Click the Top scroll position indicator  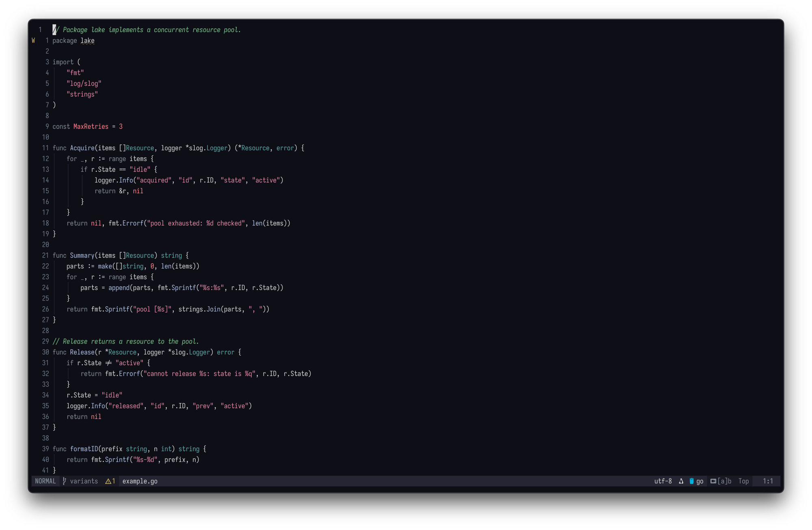click(x=743, y=481)
